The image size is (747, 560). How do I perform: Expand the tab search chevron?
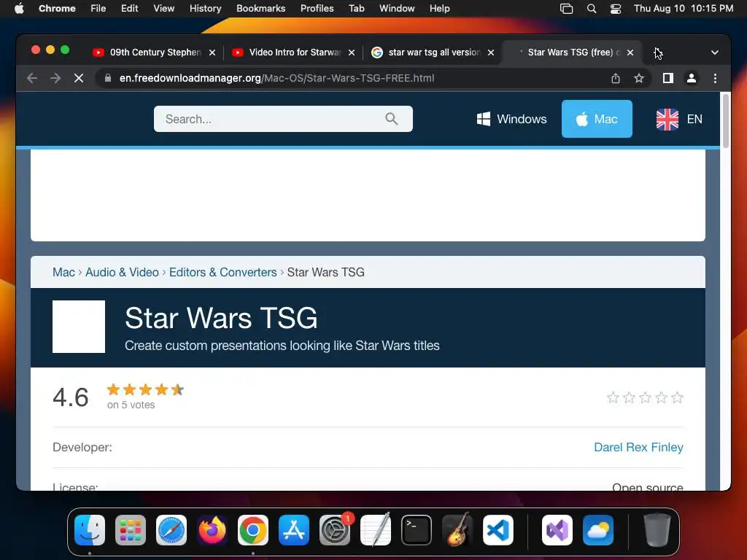[x=715, y=52]
